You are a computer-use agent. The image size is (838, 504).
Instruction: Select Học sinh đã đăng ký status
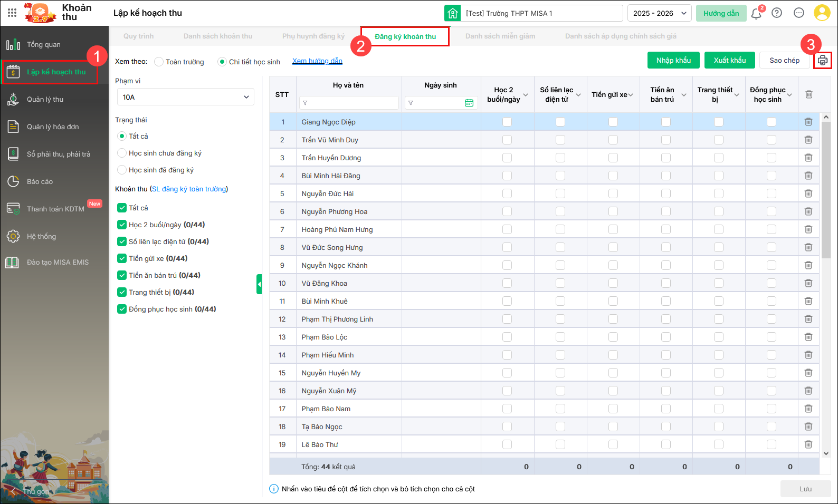[122, 170]
